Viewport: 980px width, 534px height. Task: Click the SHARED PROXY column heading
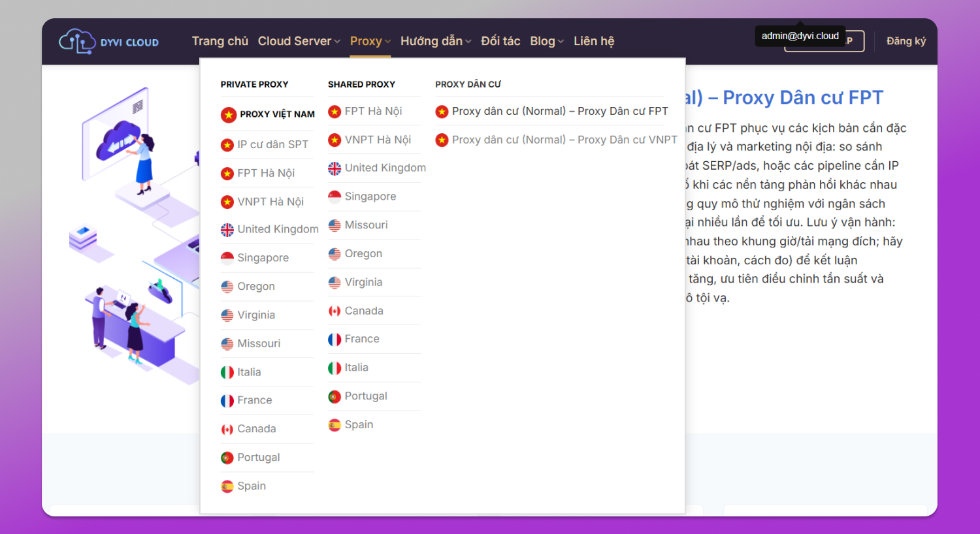click(x=361, y=84)
